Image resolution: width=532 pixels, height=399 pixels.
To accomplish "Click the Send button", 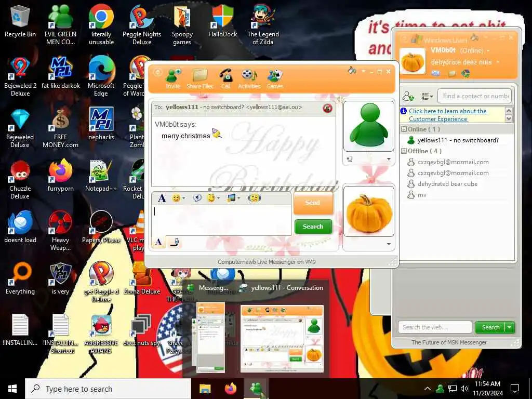I will click(313, 203).
